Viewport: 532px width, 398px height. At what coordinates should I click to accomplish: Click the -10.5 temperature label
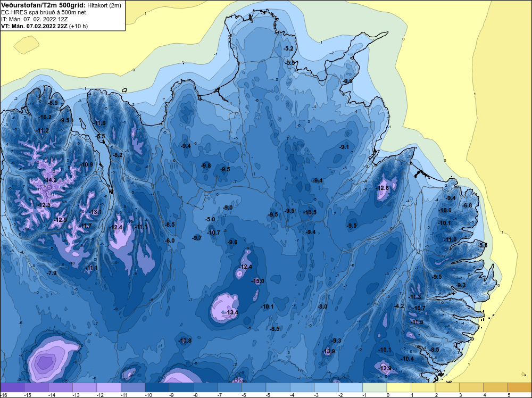pyautogui.click(x=310, y=212)
